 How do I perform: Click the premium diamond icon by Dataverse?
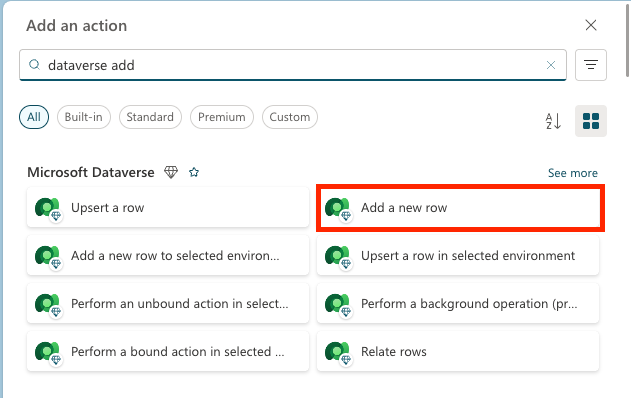click(x=171, y=173)
